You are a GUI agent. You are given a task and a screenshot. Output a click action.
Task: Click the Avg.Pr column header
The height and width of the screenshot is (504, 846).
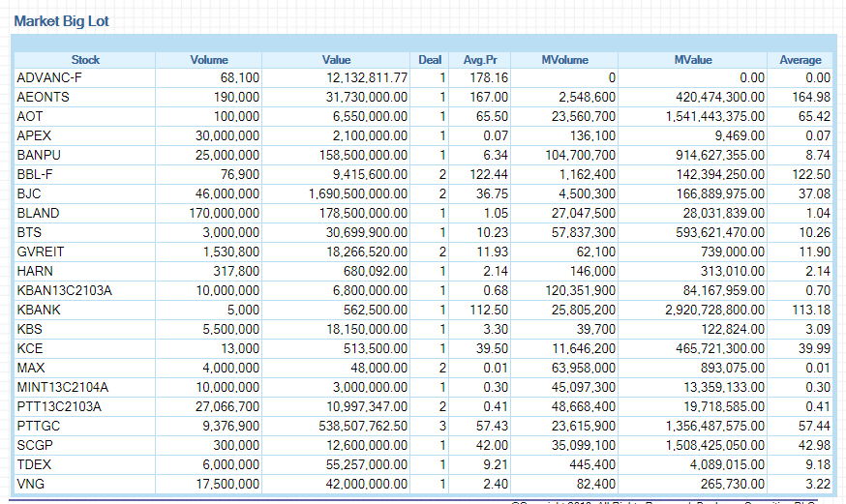pos(480,60)
